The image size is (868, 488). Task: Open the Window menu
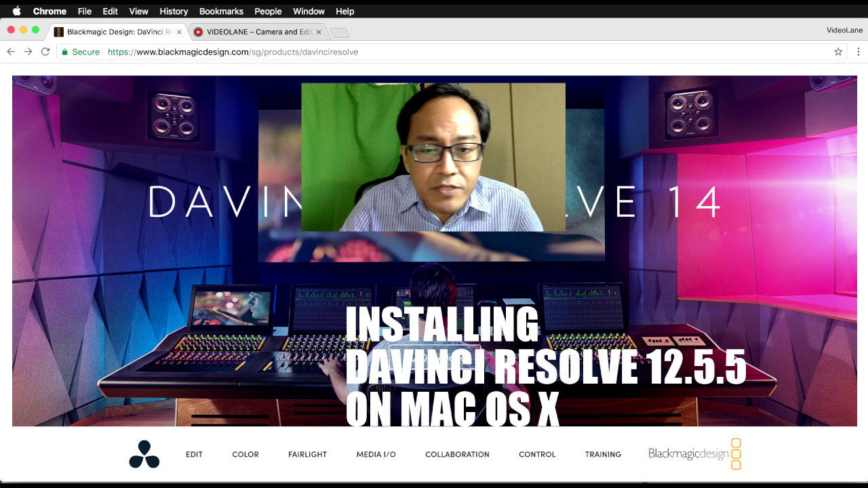tap(309, 12)
